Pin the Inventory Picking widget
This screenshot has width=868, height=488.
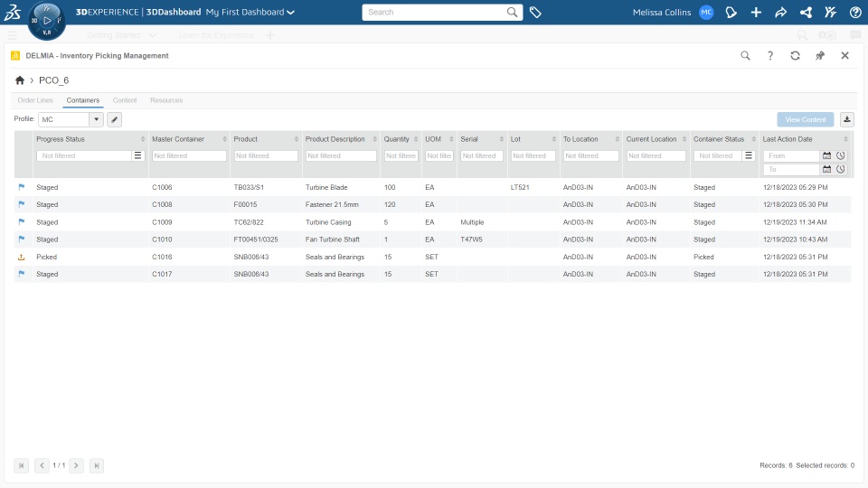[820, 55]
